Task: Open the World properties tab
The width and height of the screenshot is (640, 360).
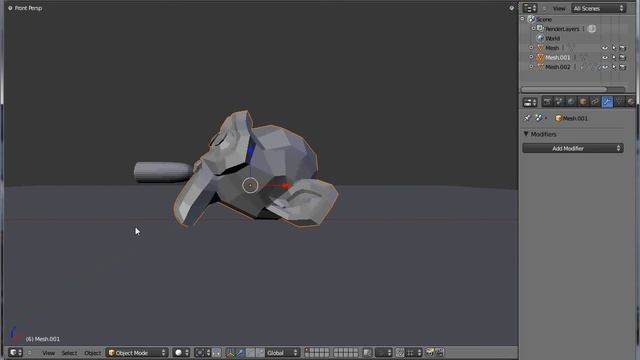Action: [571, 102]
